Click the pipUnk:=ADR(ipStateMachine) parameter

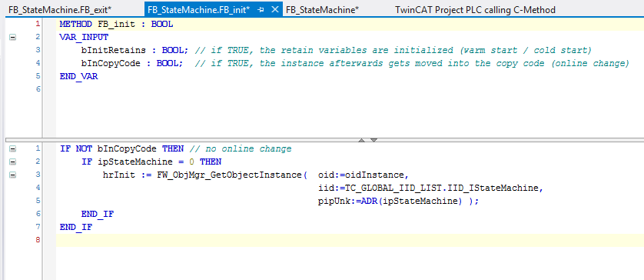pyautogui.click(x=390, y=202)
